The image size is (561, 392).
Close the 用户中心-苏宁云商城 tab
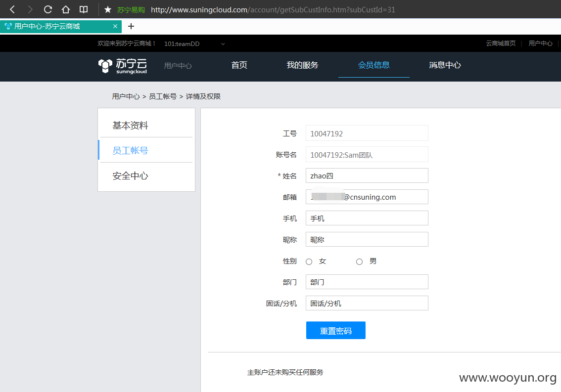click(115, 26)
